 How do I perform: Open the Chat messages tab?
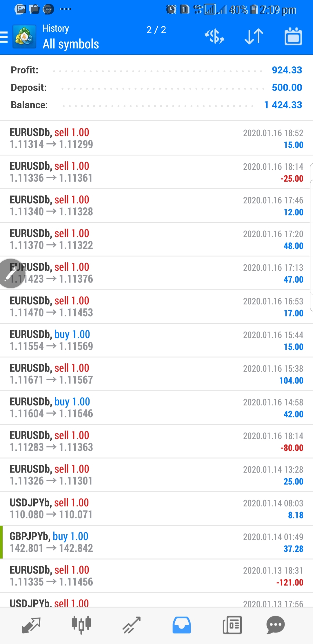point(275,625)
